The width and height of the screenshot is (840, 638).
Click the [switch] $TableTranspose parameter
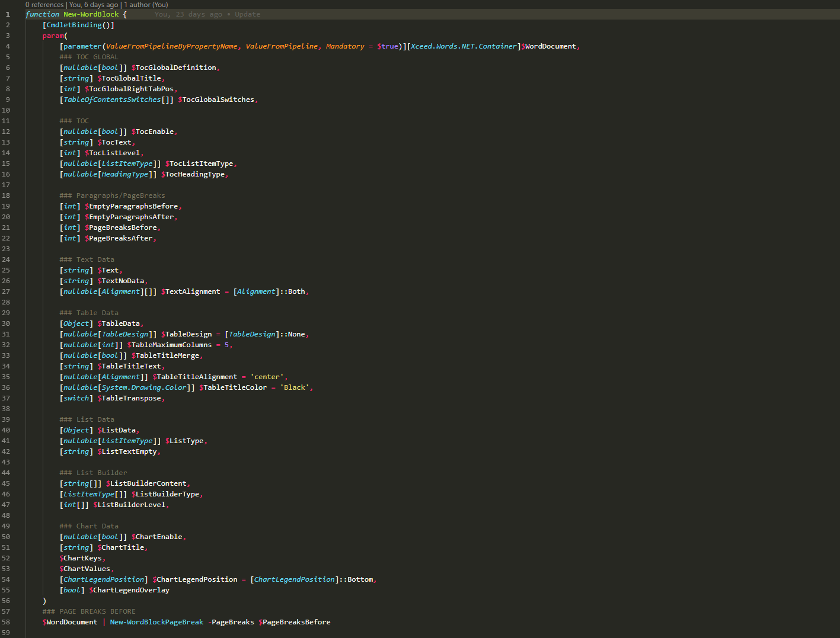[x=111, y=397]
